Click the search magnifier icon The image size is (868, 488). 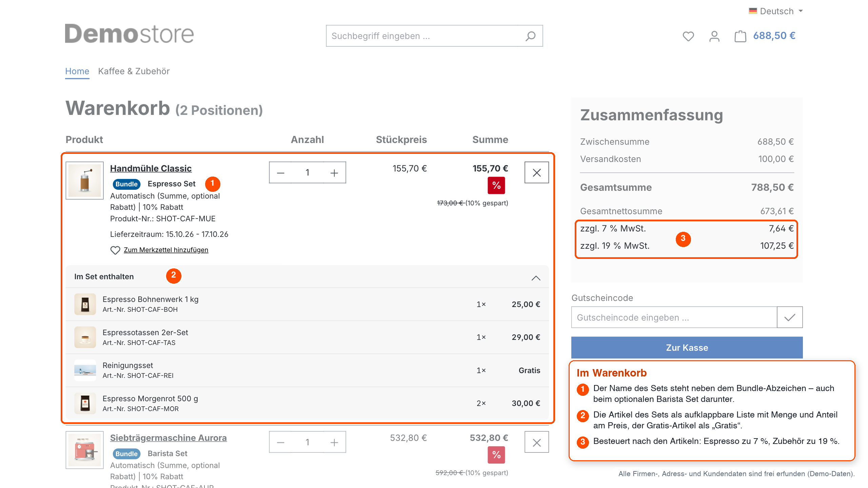531,36
